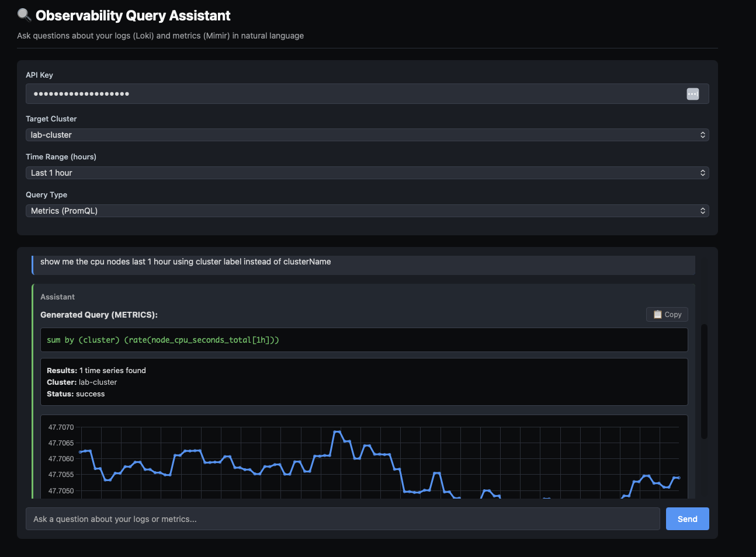Image resolution: width=756 pixels, height=557 pixels.
Task: Click the 'API Key' field label
Action: pyautogui.click(x=39, y=75)
